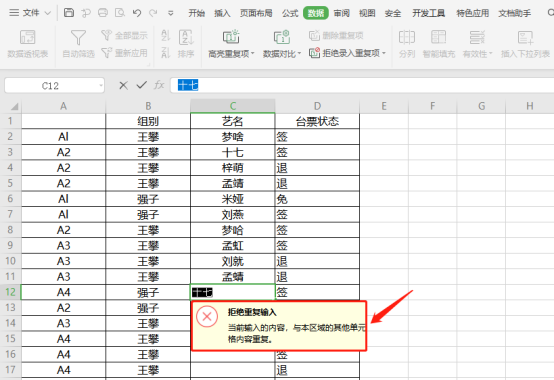The image size is (554, 380).
Task: Click cell containing 刘就
Action: tap(232, 261)
